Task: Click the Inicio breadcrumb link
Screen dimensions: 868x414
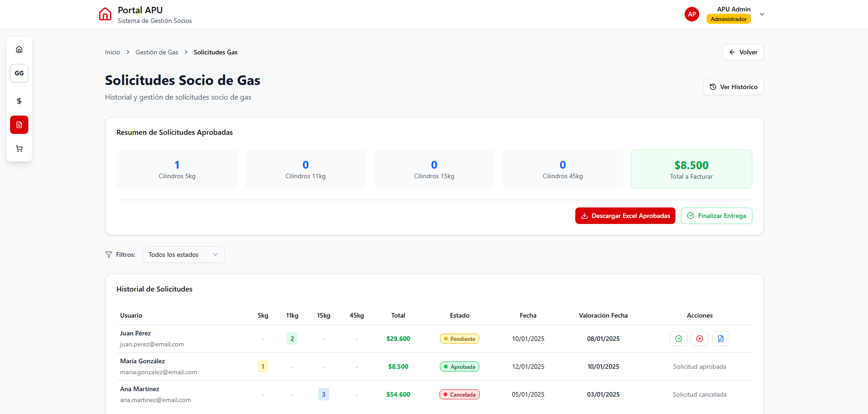Action: (112, 52)
